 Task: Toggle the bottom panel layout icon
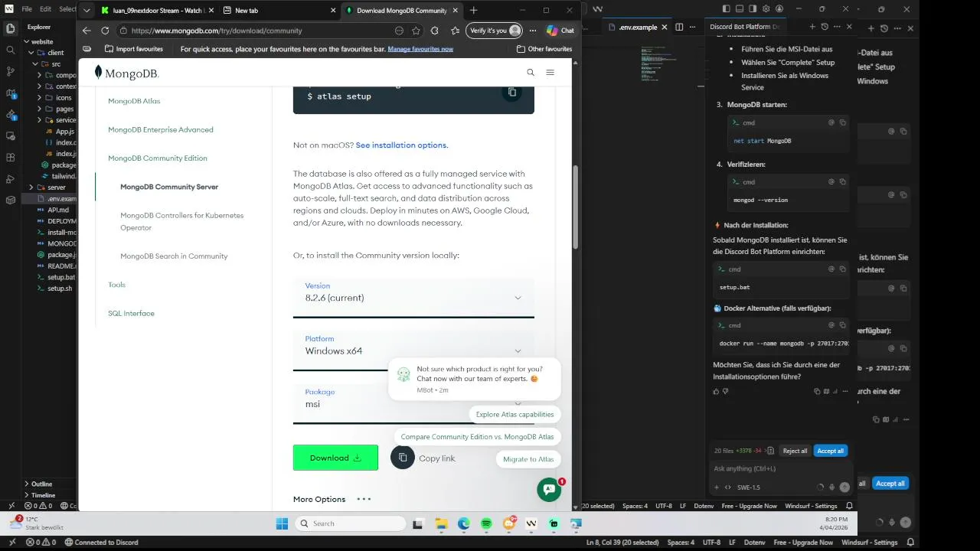point(740,9)
